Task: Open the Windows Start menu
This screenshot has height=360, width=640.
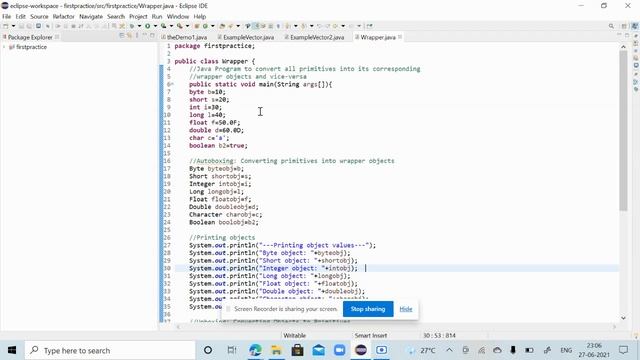Action: pyautogui.click(x=12, y=350)
